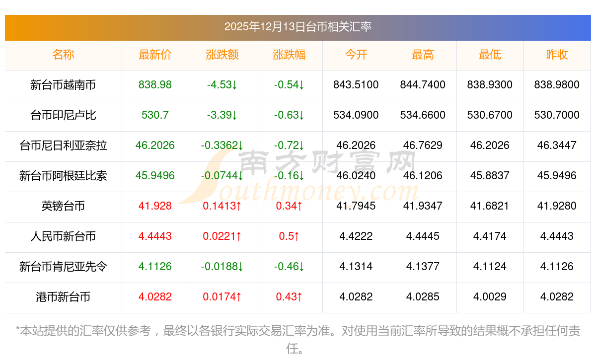
Task: Click the 昨收 column header
Action: 557,55
